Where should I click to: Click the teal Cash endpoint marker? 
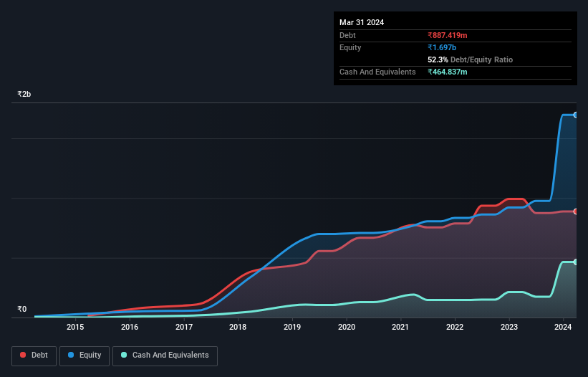576,262
